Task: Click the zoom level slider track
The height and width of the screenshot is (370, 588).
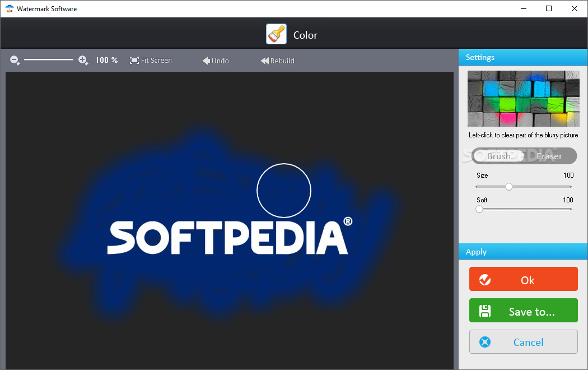Action: (x=48, y=59)
